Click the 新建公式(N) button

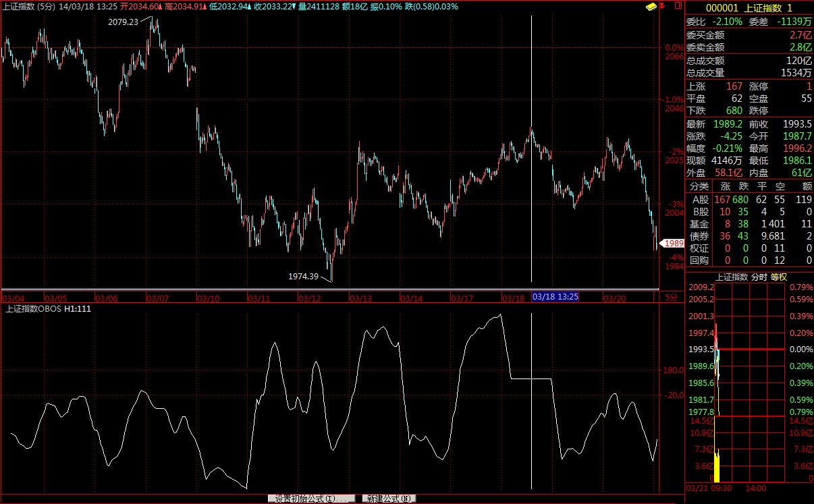coord(388,499)
